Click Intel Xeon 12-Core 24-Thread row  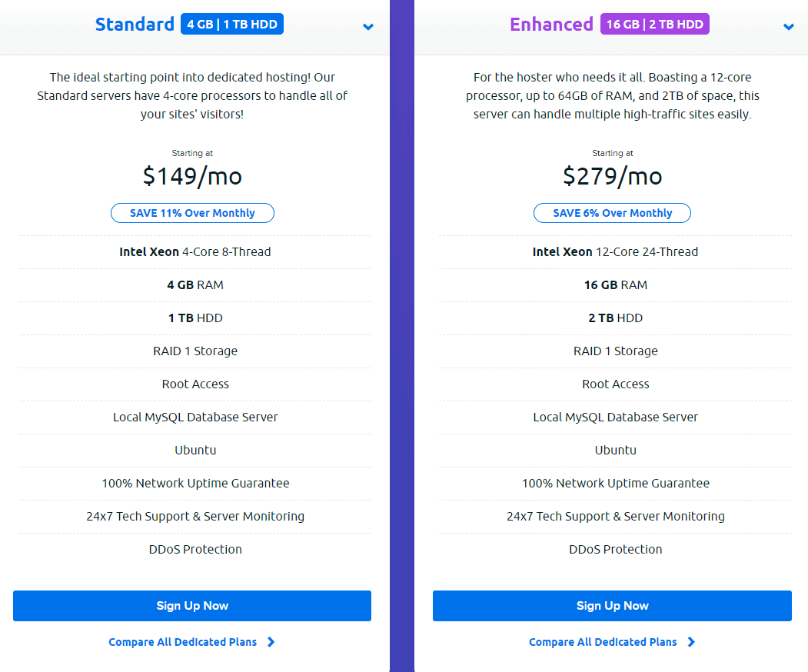coord(615,252)
